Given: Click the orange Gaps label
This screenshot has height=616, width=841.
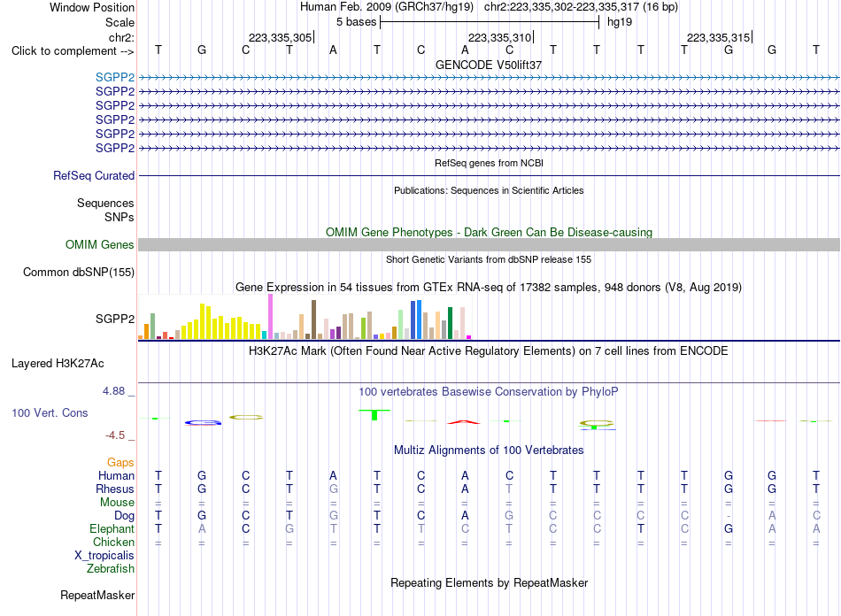Looking at the screenshot, I should pos(120,462).
